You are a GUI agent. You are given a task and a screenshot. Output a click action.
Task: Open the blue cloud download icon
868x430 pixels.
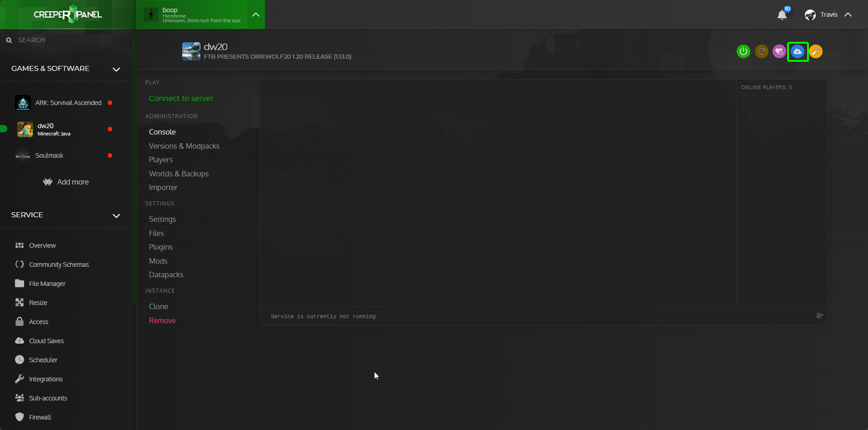tap(798, 51)
